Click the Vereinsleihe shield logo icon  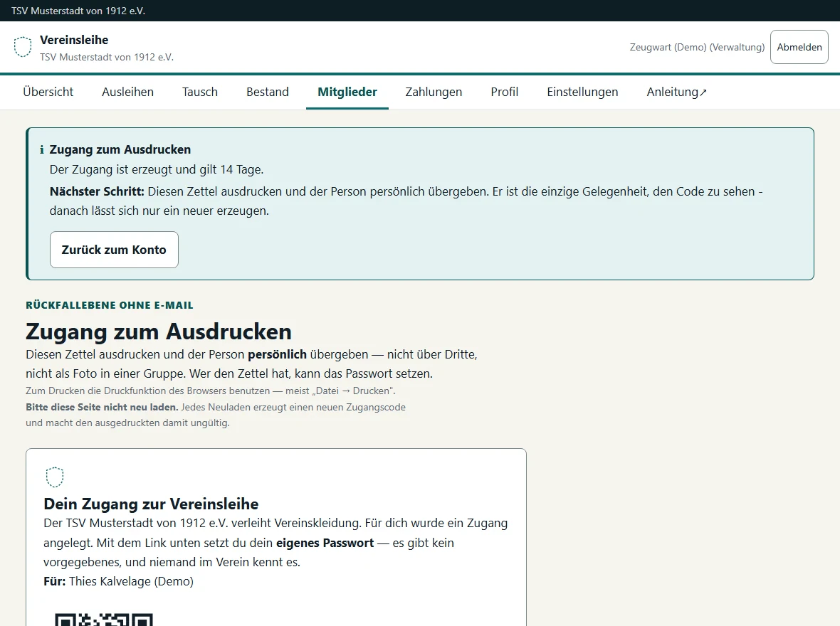(x=23, y=47)
